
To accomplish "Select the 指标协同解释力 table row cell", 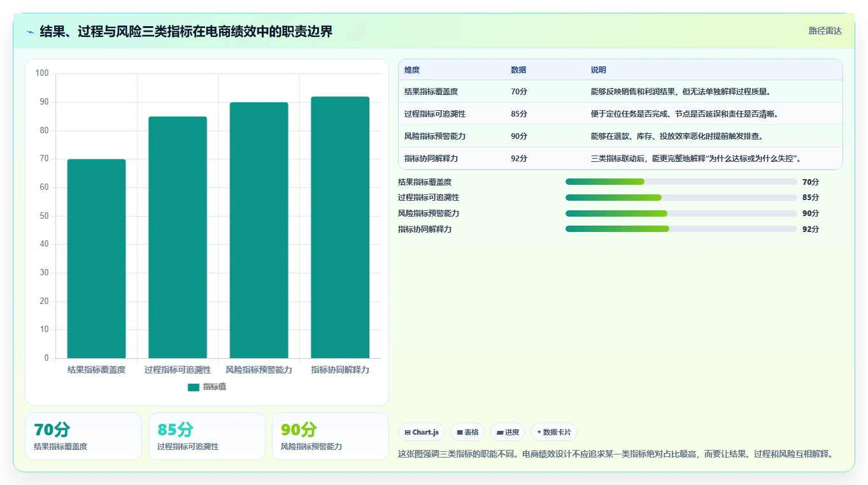I will point(431,159).
